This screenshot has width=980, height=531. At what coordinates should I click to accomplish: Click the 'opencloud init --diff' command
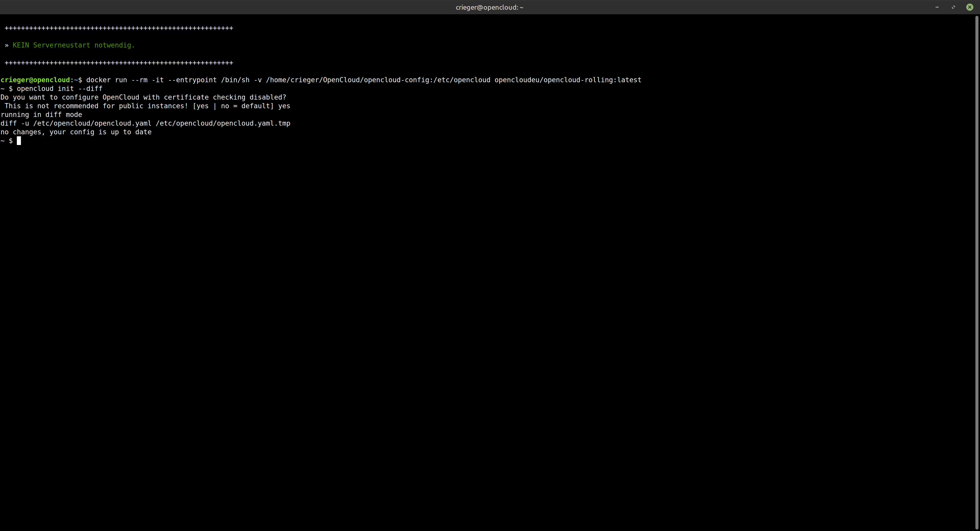(60, 89)
